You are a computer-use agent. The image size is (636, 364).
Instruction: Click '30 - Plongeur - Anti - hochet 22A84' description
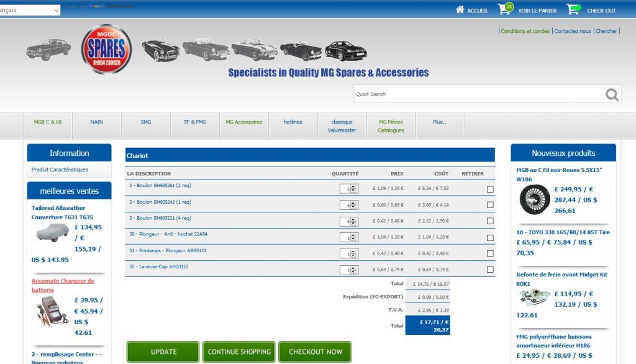(x=168, y=234)
